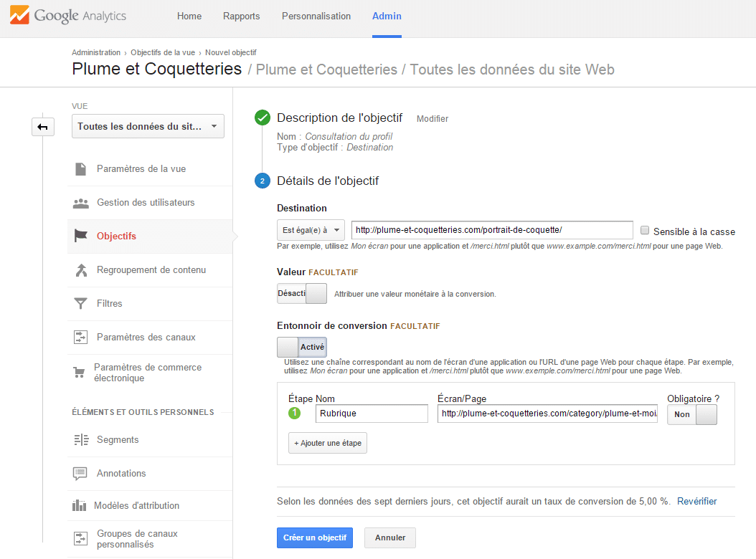Click the Annuler button

(x=390, y=537)
